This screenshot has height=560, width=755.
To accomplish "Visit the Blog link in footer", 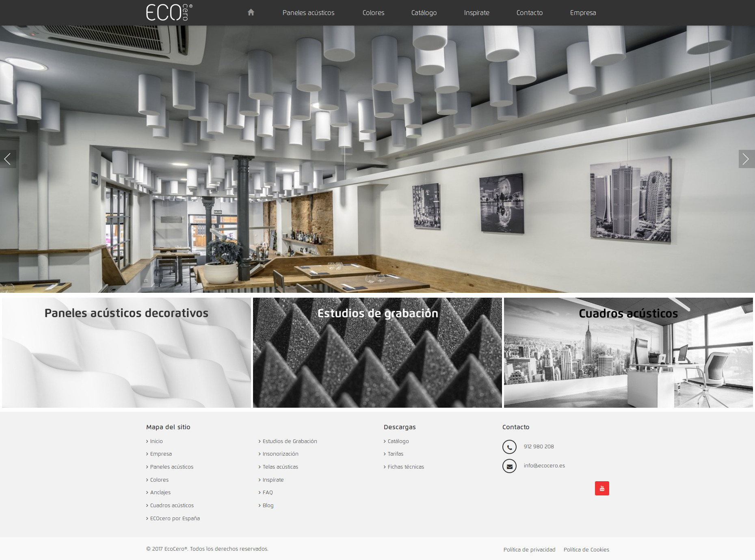I will point(268,505).
